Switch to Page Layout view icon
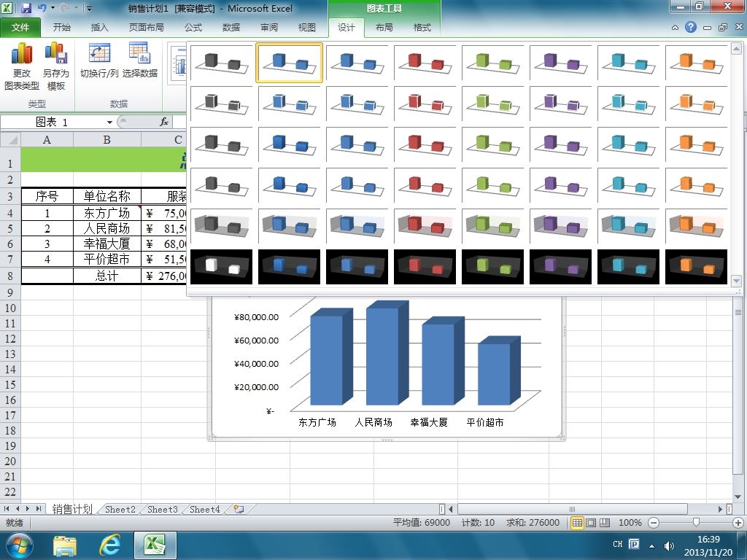Image resolution: width=747 pixels, height=560 pixels. tap(591, 522)
